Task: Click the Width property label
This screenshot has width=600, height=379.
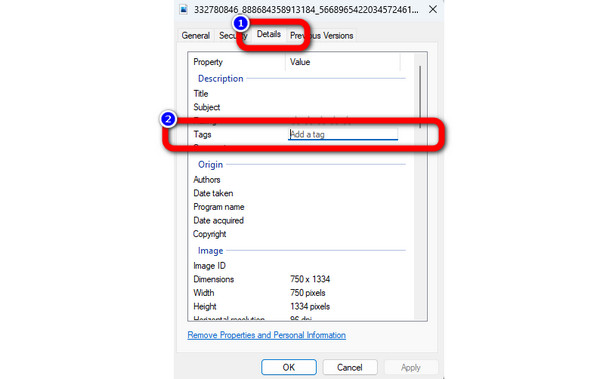Action: pyautogui.click(x=204, y=293)
